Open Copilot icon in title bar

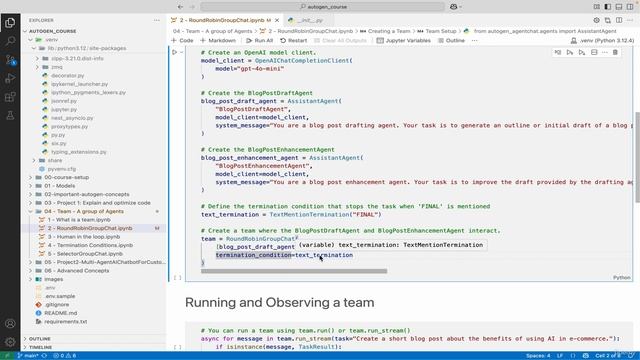click(x=454, y=7)
